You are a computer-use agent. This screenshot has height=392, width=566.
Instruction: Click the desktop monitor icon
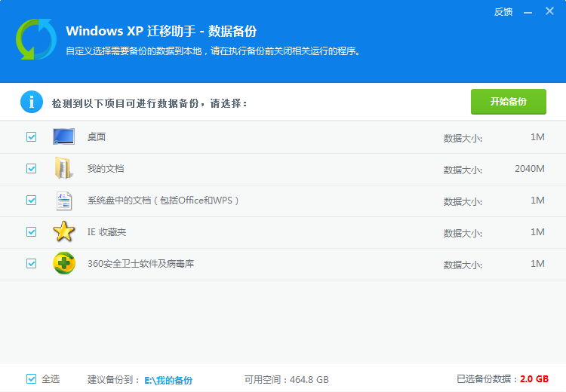click(x=63, y=136)
